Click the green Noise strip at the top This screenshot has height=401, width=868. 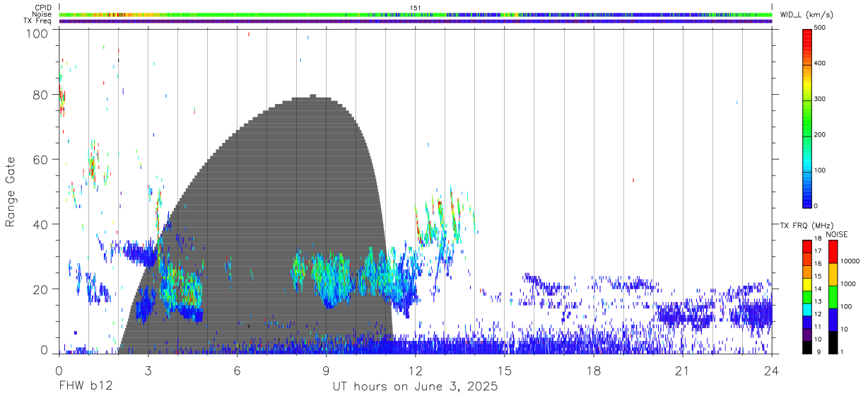(x=416, y=14)
